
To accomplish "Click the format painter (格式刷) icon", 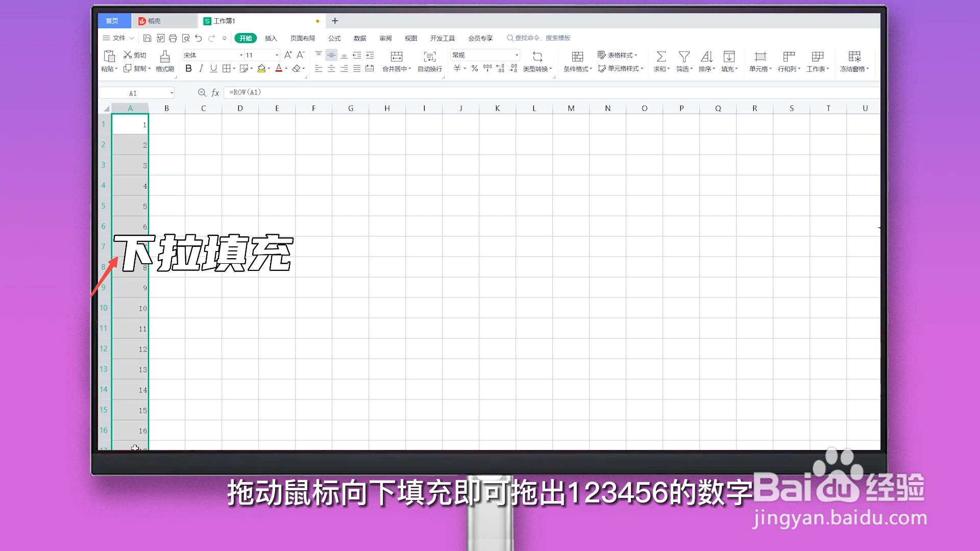I will (164, 61).
